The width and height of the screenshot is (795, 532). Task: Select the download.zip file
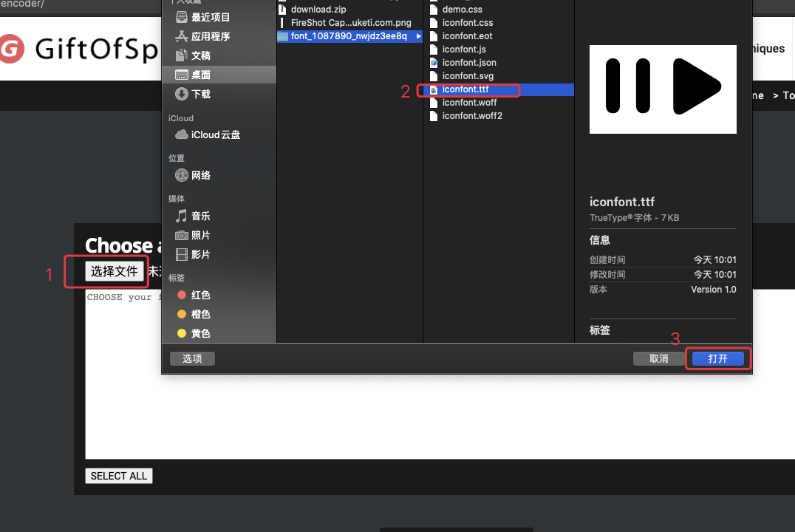click(318, 10)
